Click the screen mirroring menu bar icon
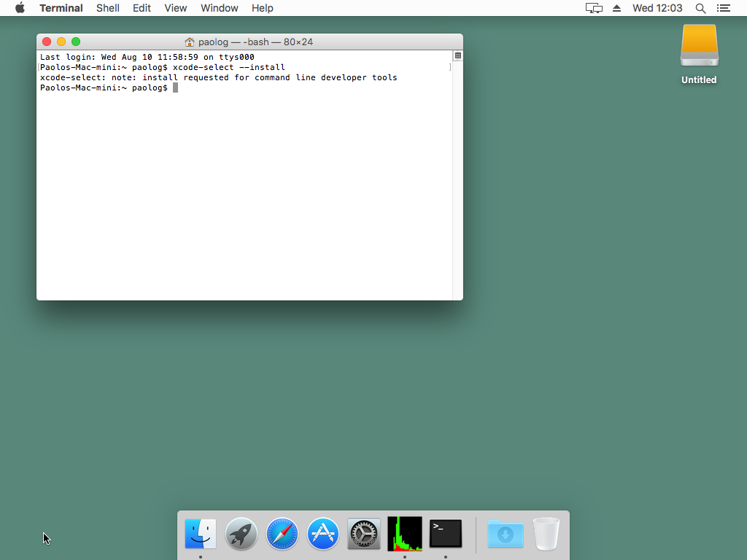This screenshot has width=747, height=560. (x=593, y=8)
